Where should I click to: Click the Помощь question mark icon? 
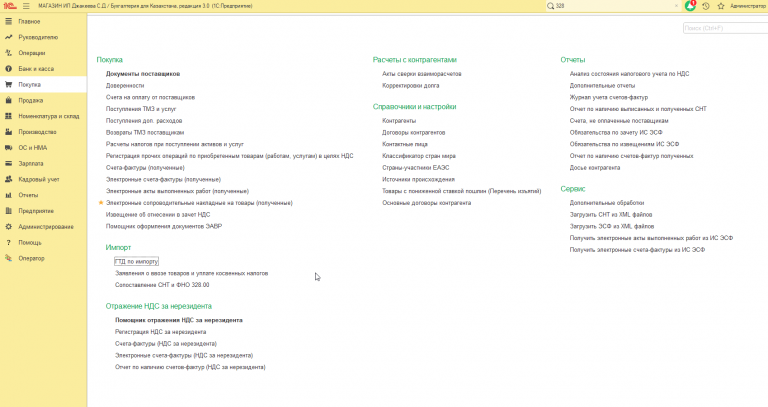tap(8, 242)
